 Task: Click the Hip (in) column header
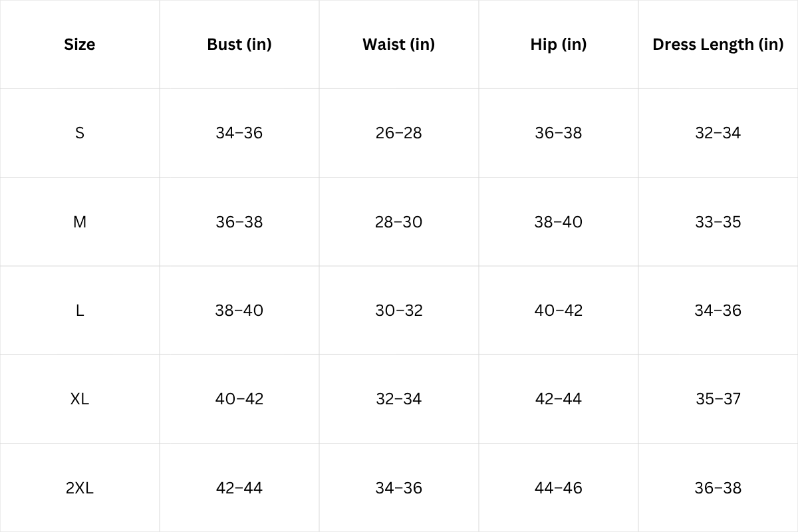558,45
